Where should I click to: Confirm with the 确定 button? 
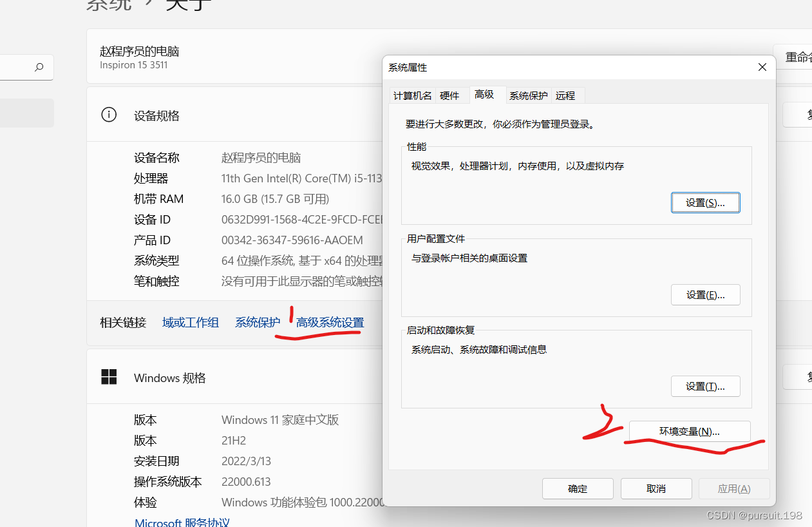(578, 488)
